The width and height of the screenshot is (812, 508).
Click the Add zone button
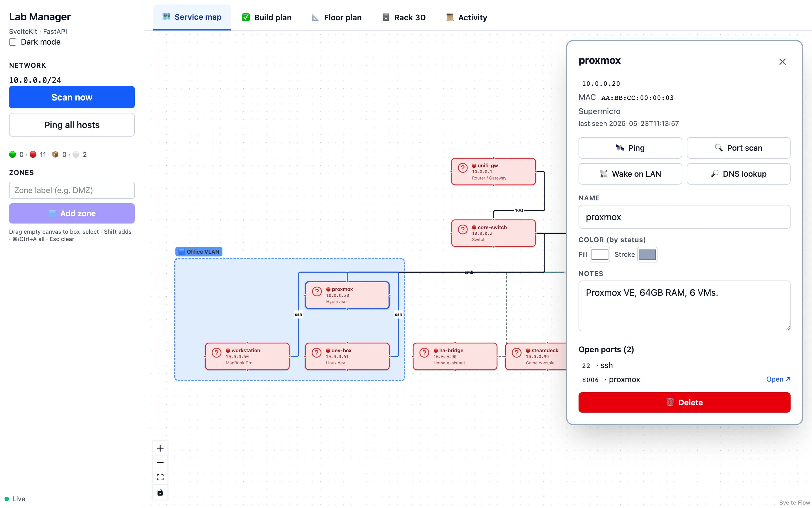(72, 213)
